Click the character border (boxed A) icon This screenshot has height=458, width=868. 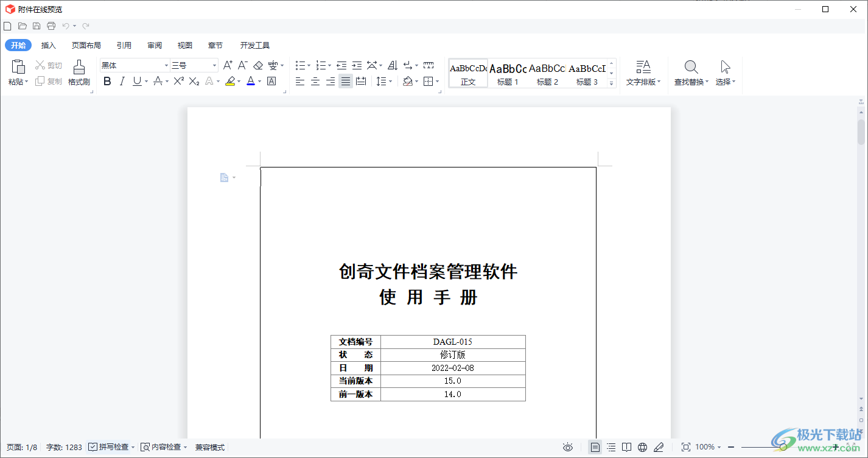pos(271,81)
